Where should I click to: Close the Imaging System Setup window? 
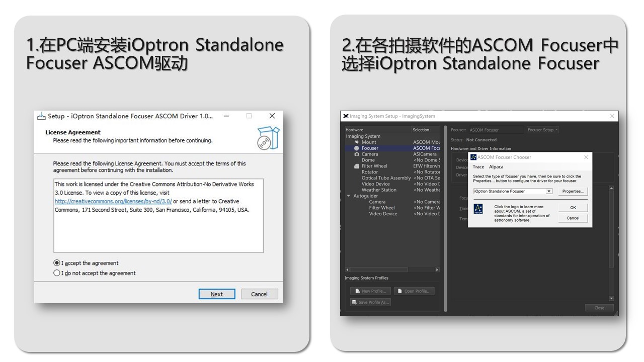coord(612,116)
